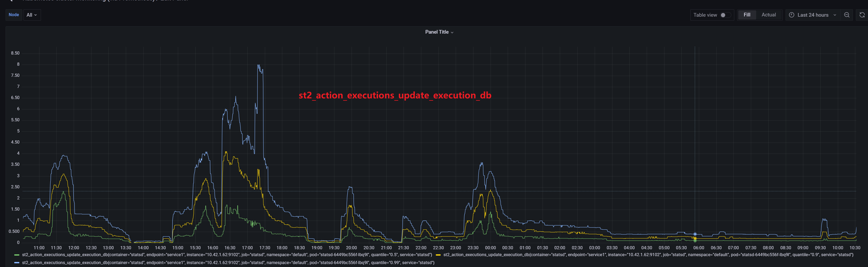Zoom out the time range with magnifier icon

tap(847, 15)
